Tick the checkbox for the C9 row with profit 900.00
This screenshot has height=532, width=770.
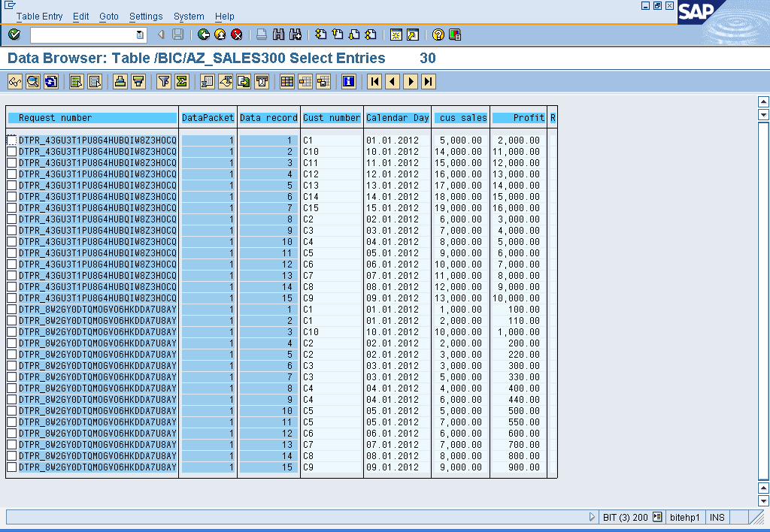12,467
